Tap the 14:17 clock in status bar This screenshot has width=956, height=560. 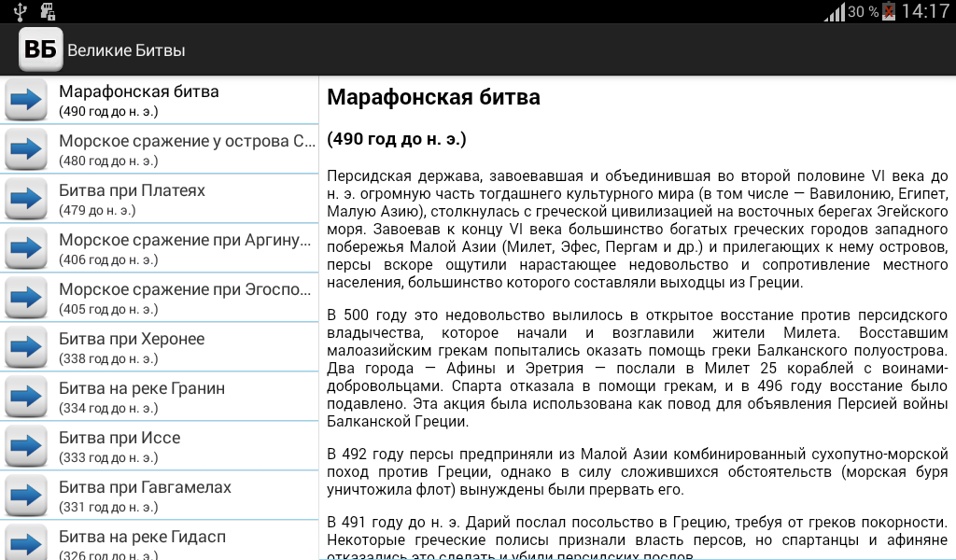925,11
